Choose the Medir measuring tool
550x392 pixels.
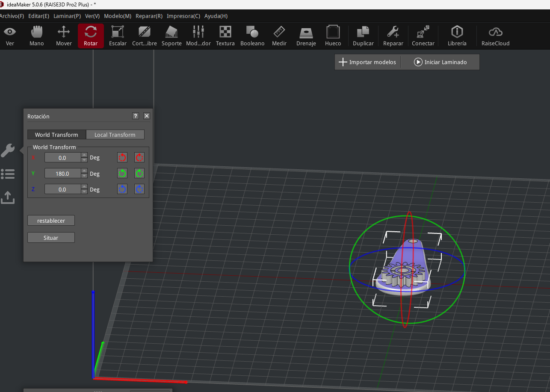click(x=279, y=36)
